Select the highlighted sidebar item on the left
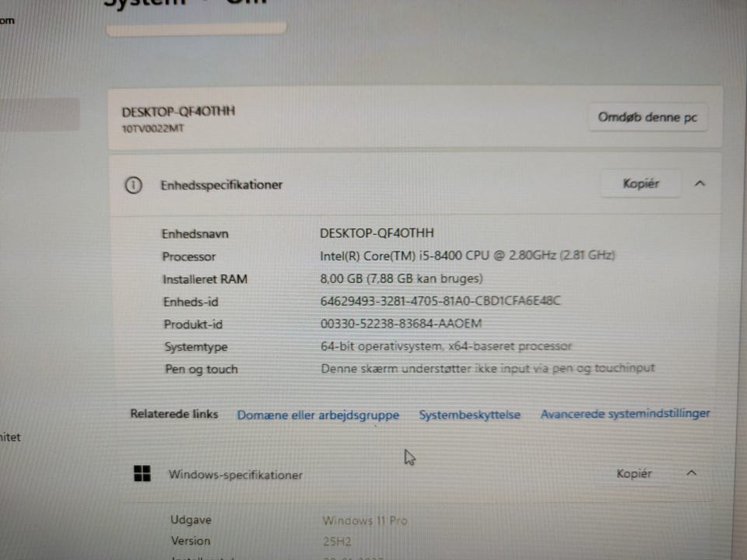This screenshot has height=560, width=747. 40,114
